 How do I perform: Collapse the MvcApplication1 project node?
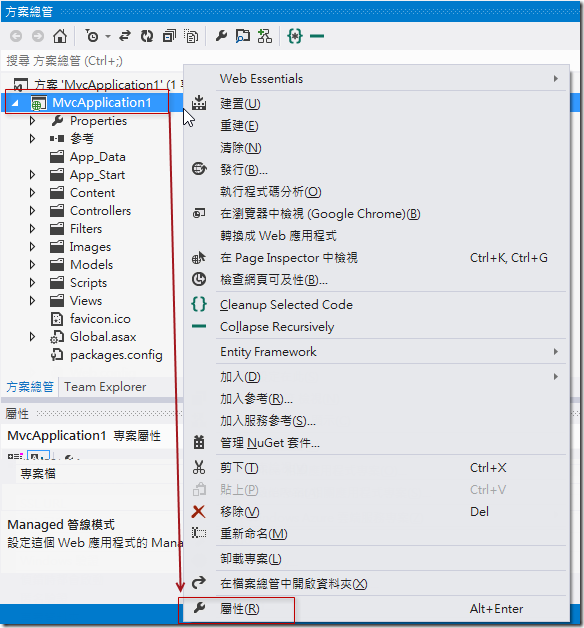(15, 103)
